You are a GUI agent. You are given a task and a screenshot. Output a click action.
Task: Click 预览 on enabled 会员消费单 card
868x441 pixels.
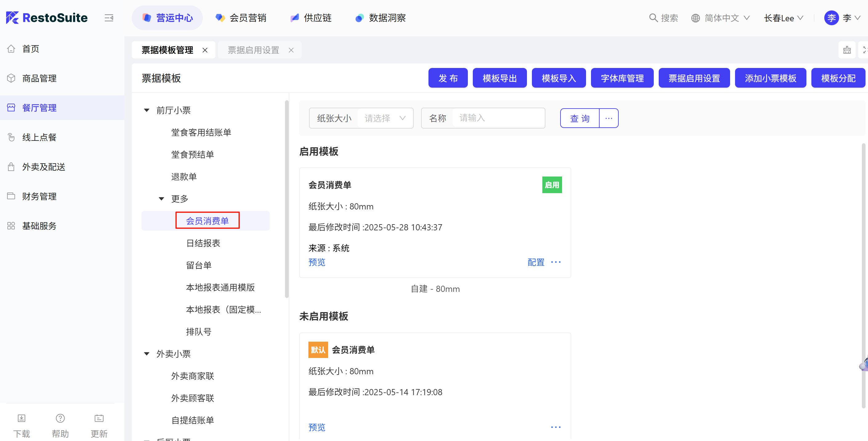[x=317, y=262]
